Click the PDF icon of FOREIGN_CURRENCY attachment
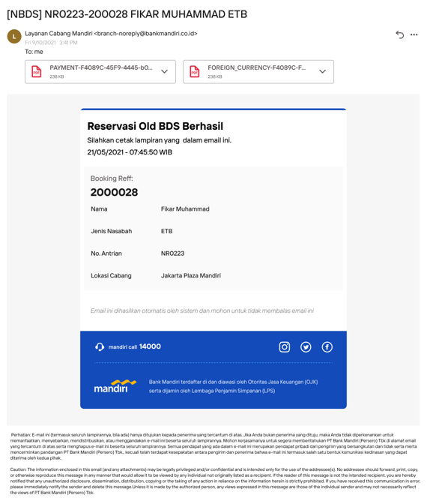Image resolution: width=430 pixels, height=504 pixels. click(194, 71)
